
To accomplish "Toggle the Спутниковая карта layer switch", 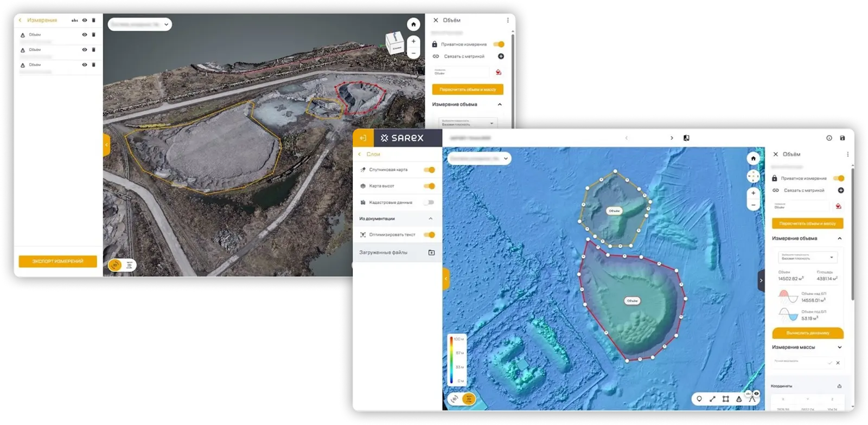I will [x=429, y=170].
